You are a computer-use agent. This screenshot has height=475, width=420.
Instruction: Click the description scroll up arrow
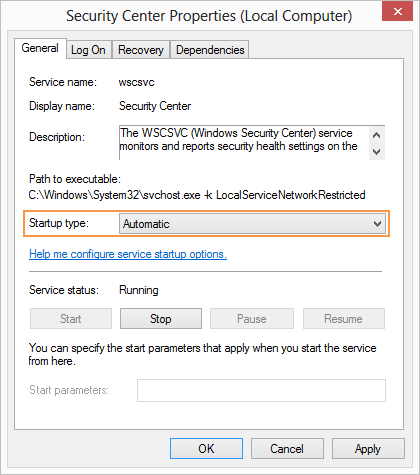377,135
